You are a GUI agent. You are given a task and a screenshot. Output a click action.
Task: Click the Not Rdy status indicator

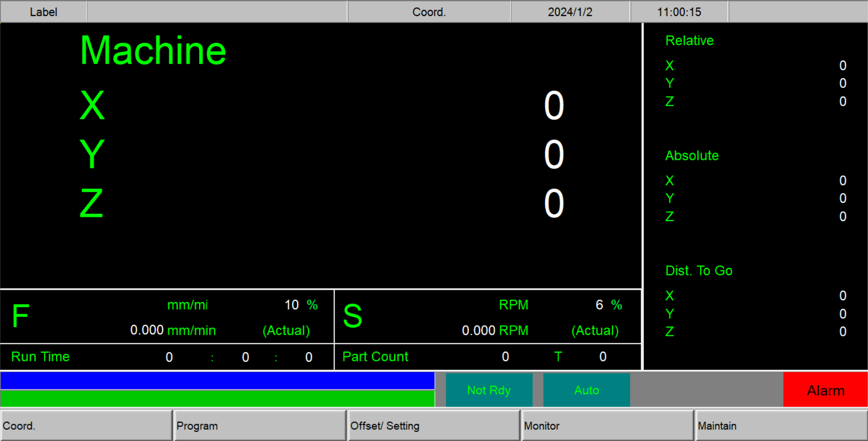coord(489,390)
